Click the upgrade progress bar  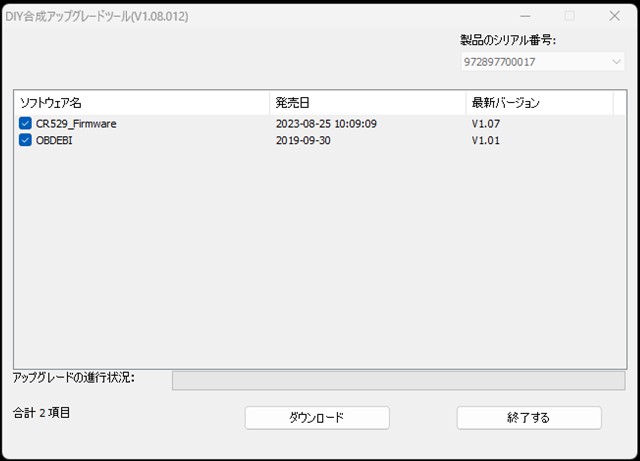398,381
